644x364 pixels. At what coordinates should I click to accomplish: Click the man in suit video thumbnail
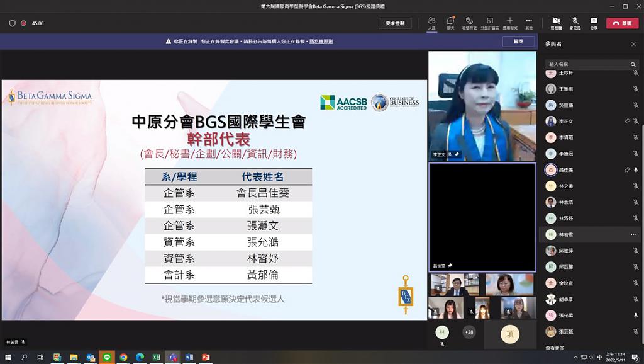[455, 285]
